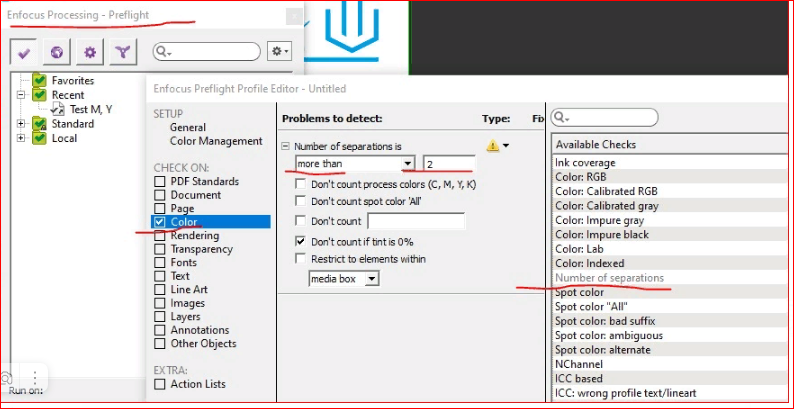Open the warning type dropdown arrow
The image size is (794, 409).
click(x=505, y=146)
